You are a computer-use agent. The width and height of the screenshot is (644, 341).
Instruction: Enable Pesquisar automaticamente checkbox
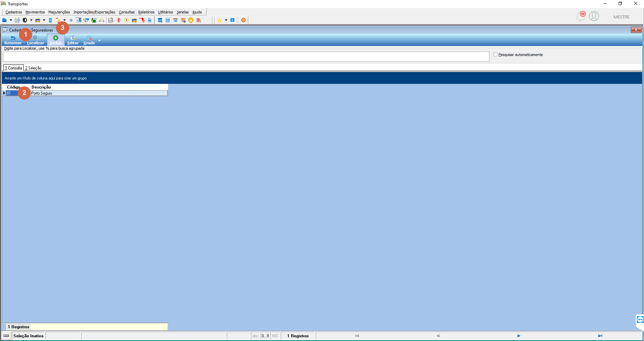coord(495,55)
